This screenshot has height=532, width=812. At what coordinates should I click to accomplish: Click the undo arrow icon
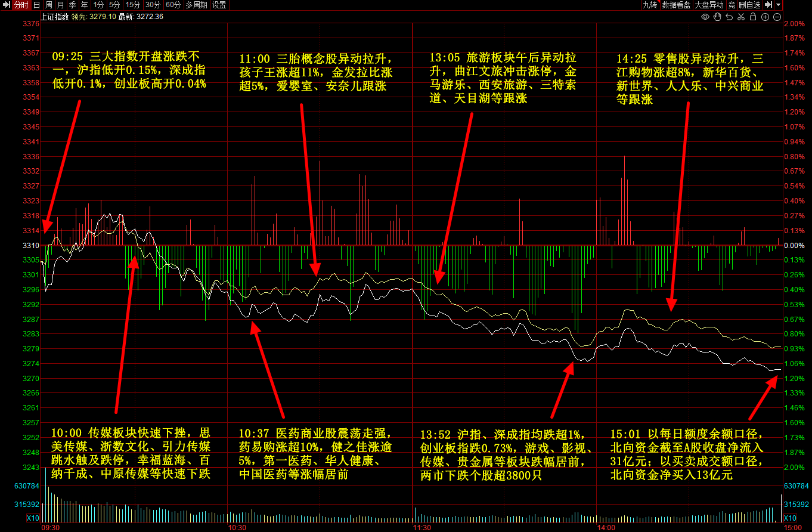coord(729,17)
